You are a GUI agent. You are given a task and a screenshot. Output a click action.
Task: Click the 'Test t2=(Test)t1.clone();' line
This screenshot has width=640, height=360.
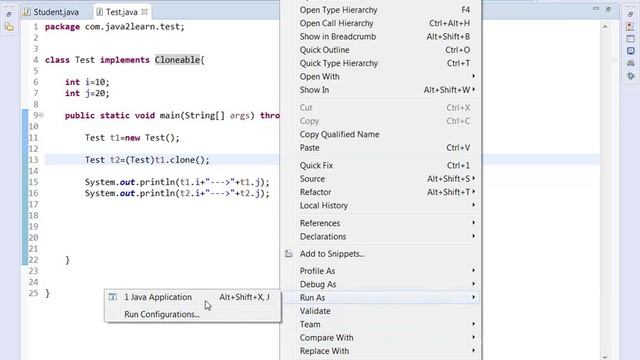(x=147, y=160)
